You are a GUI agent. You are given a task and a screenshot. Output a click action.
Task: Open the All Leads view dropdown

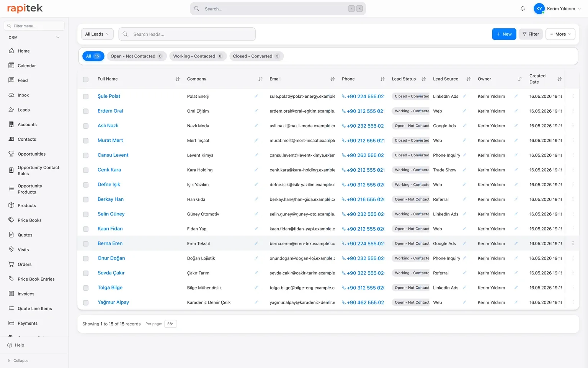(x=97, y=34)
